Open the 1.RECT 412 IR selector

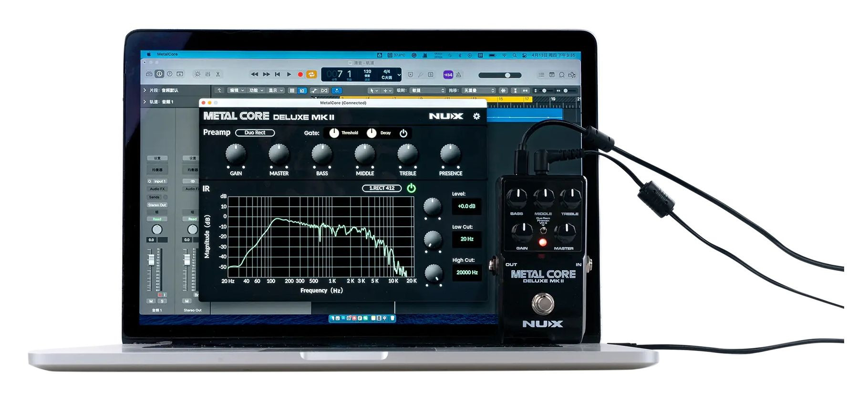click(x=382, y=188)
